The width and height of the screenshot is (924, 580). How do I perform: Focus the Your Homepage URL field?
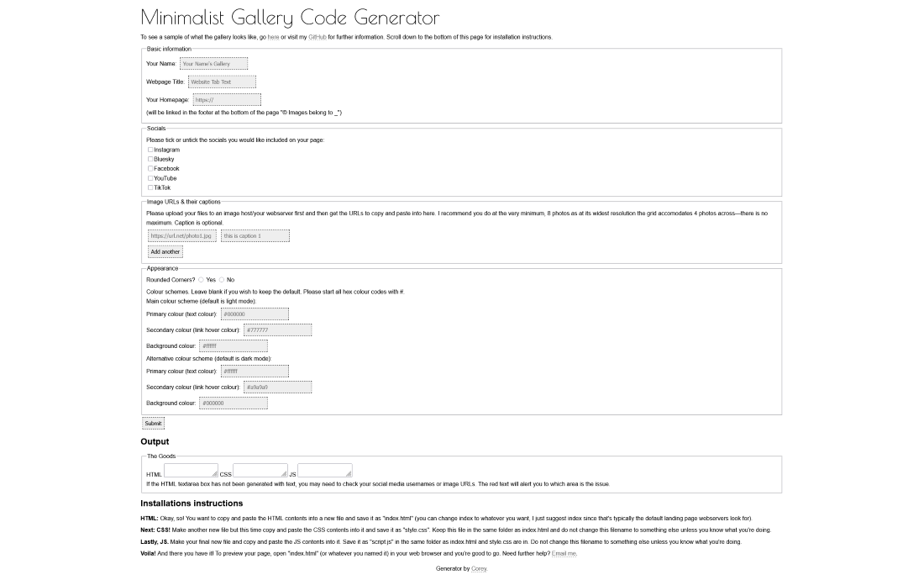227,100
